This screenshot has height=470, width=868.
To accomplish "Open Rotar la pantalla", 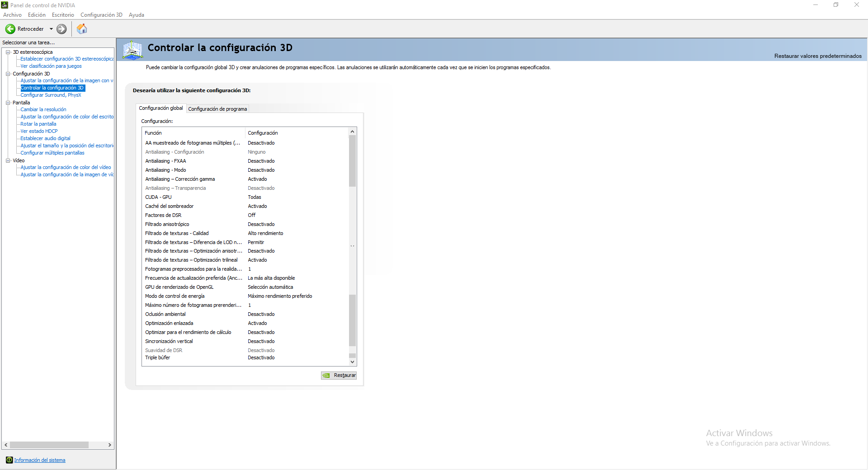I will coord(38,124).
